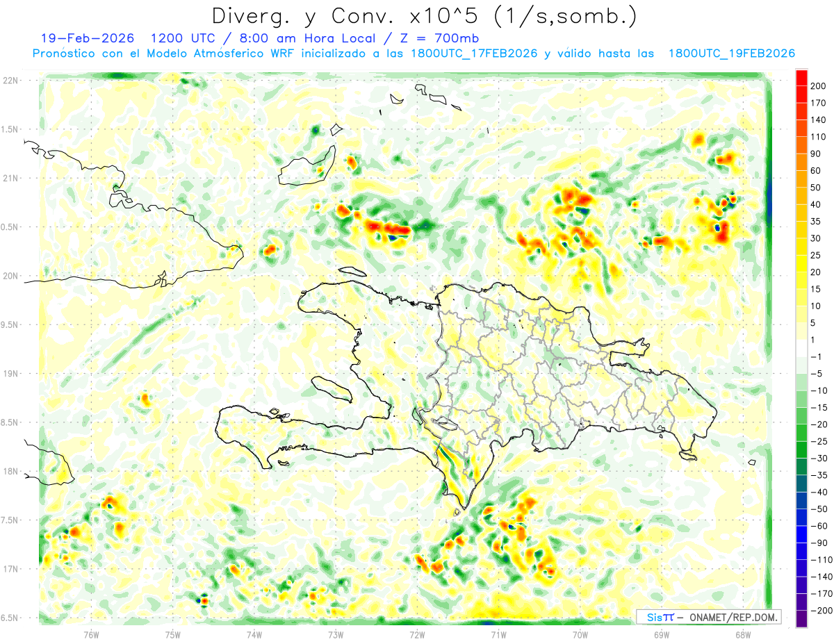Click the '72W' longitude label
Viewport: 834px width, 644px height.
tap(417, 634)
